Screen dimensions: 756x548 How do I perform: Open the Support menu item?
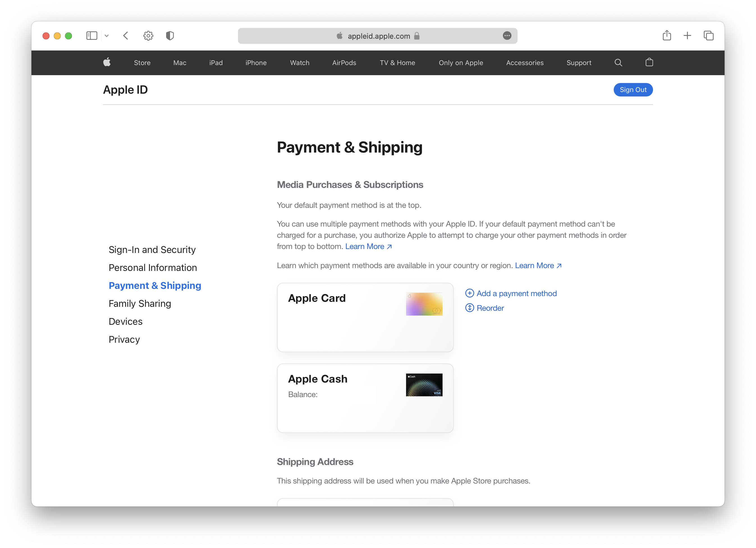[x=579, y=63]
